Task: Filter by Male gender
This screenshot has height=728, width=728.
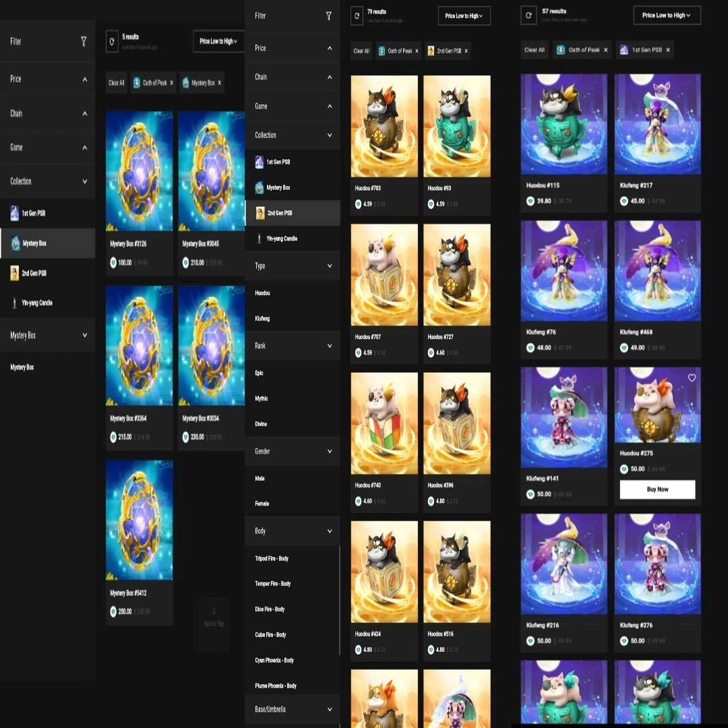Action: tap(260, 478)
